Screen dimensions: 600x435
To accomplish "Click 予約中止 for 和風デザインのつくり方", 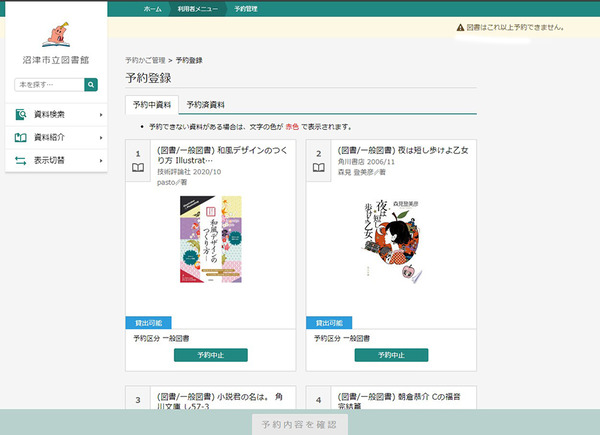I will (211, 355).
